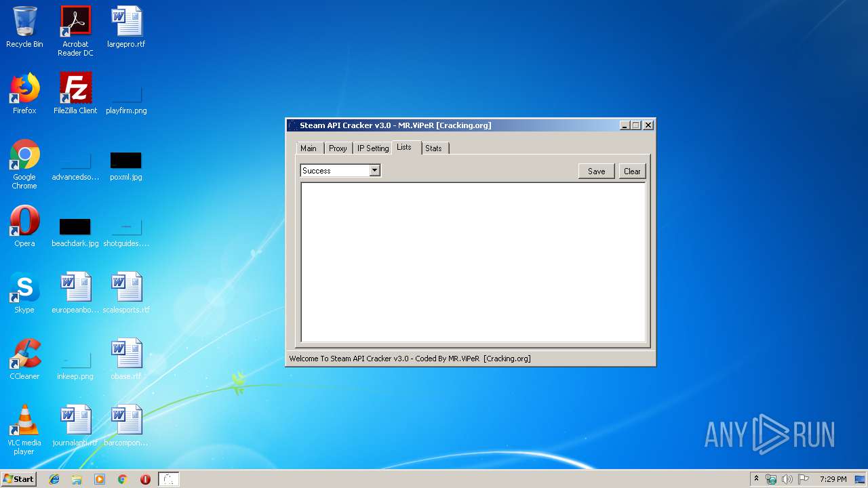Image resolution: width=868 pixels, height=488 pixels.
Task: Open the Windows Start menu
Action: pyautogui.click(x=18, y=479)
